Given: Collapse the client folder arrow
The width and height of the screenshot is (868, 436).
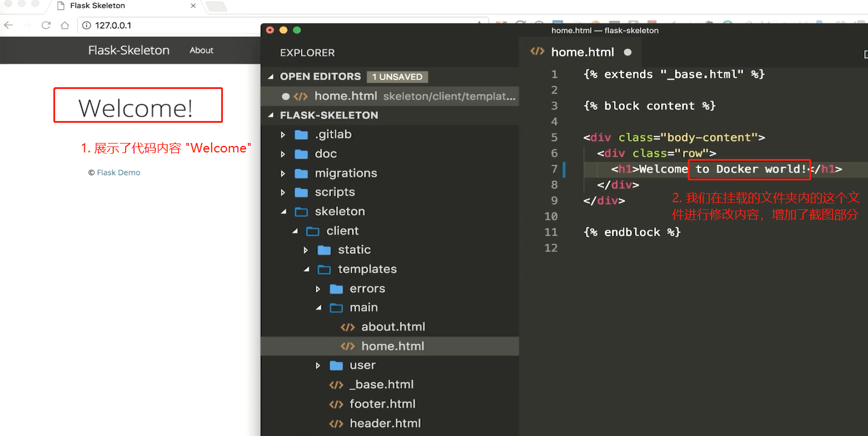Looking at the screenshot, I should 295,231.
